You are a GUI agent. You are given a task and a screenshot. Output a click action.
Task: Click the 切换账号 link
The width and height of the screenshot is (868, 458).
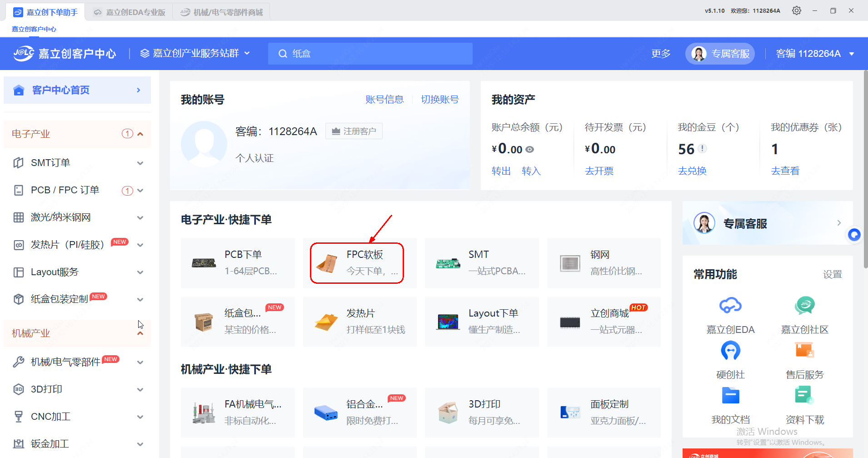point(439,100)
